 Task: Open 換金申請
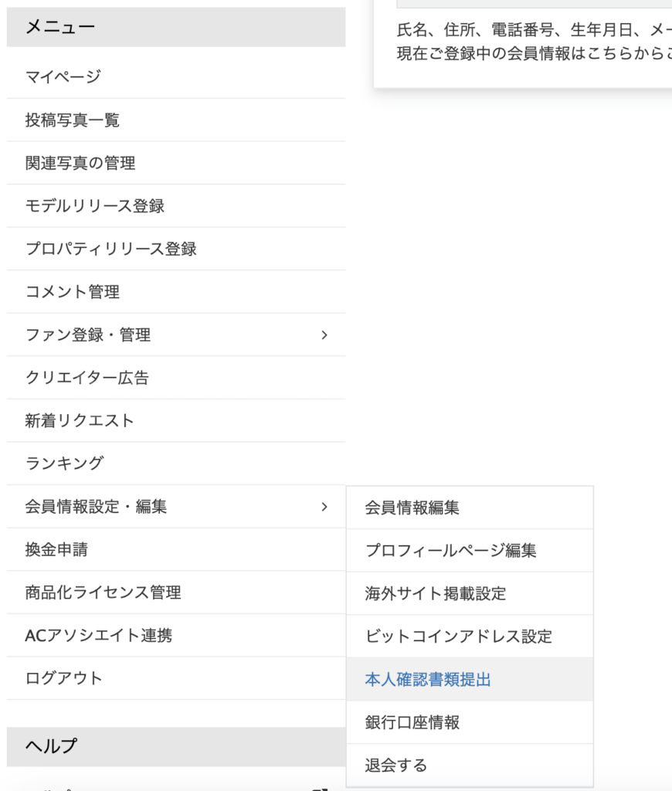pyautogui.click(x=54, y=549)
